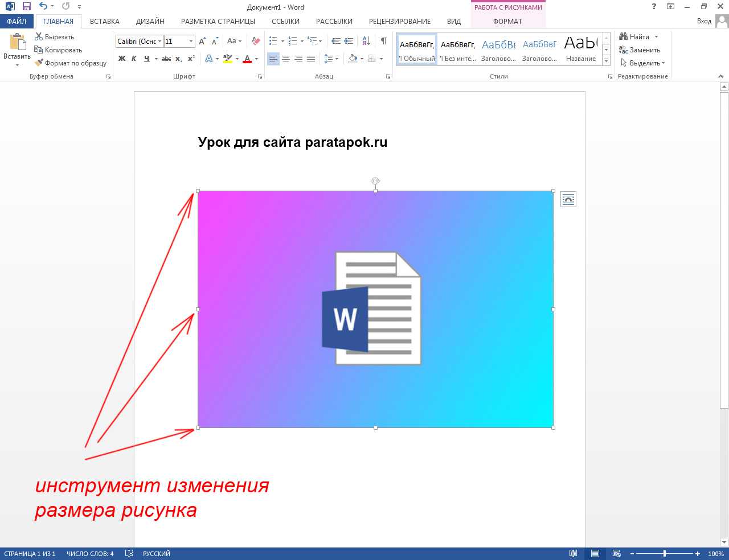Expand the line spacing options
Screen dimensions: 729x560
tap(336, 59)
